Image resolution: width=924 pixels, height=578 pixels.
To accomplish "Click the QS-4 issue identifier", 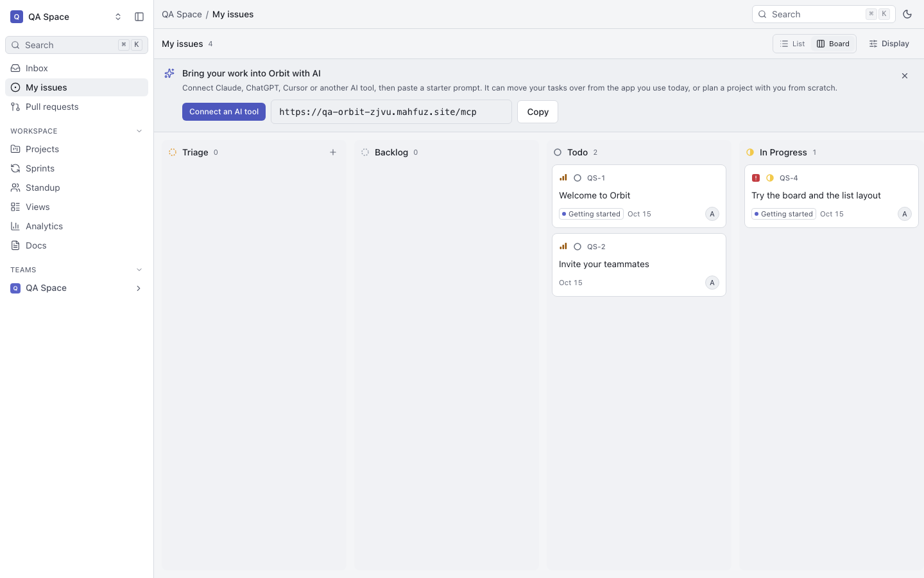I will 789,178.
